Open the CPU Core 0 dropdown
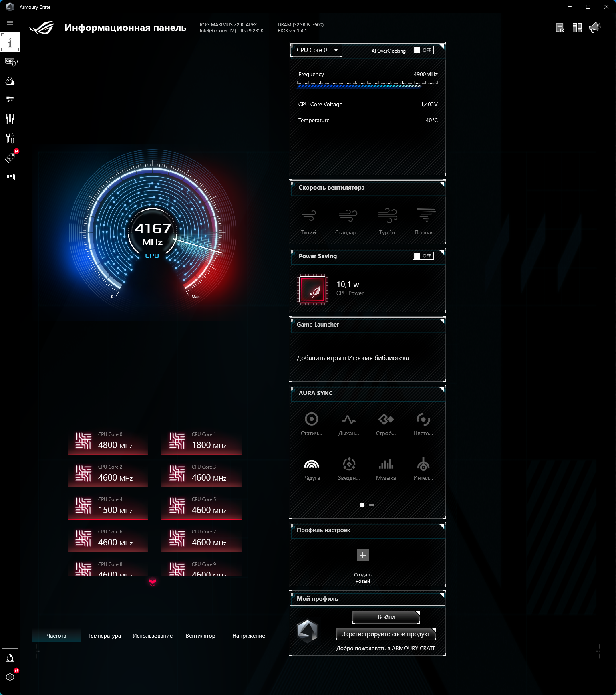This screenshot has height=695, width=616. click(x=316, y=50)
